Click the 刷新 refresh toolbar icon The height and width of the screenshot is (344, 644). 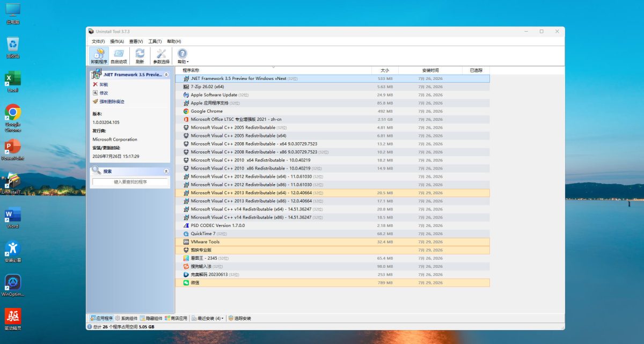pos(140,56)
